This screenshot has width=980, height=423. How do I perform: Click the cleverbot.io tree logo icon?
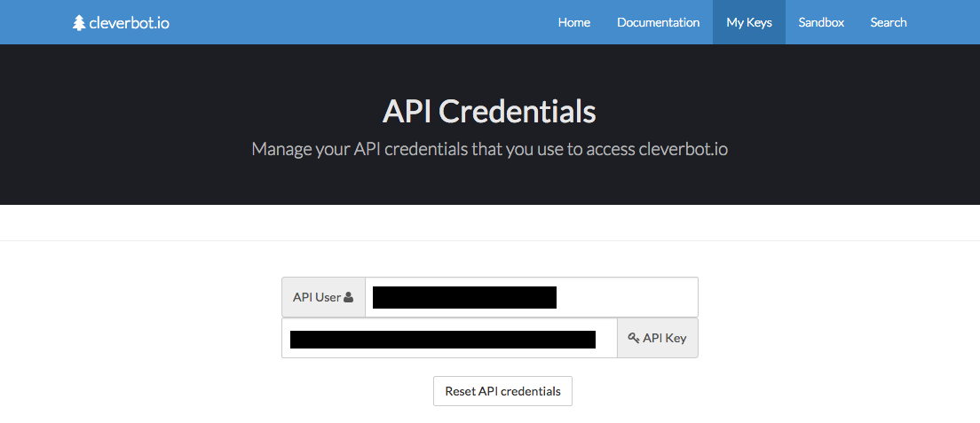pyautogui.click(x=79, y=23)
